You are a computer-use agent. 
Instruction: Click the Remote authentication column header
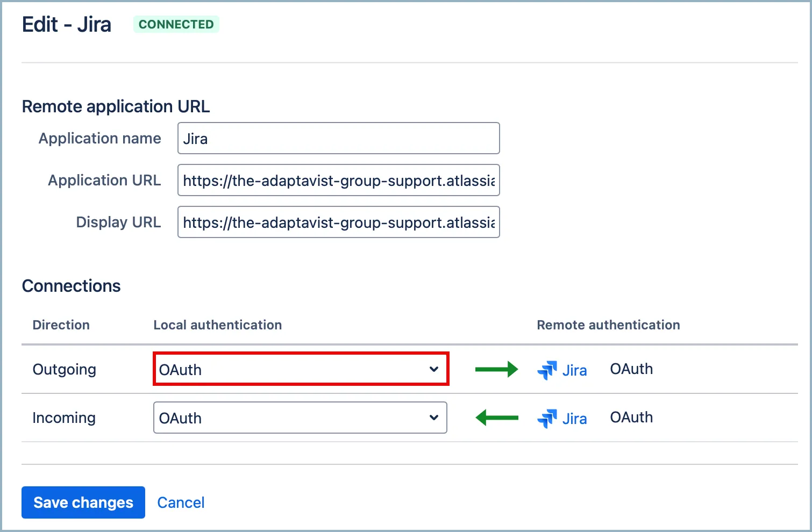click(609, 325)
